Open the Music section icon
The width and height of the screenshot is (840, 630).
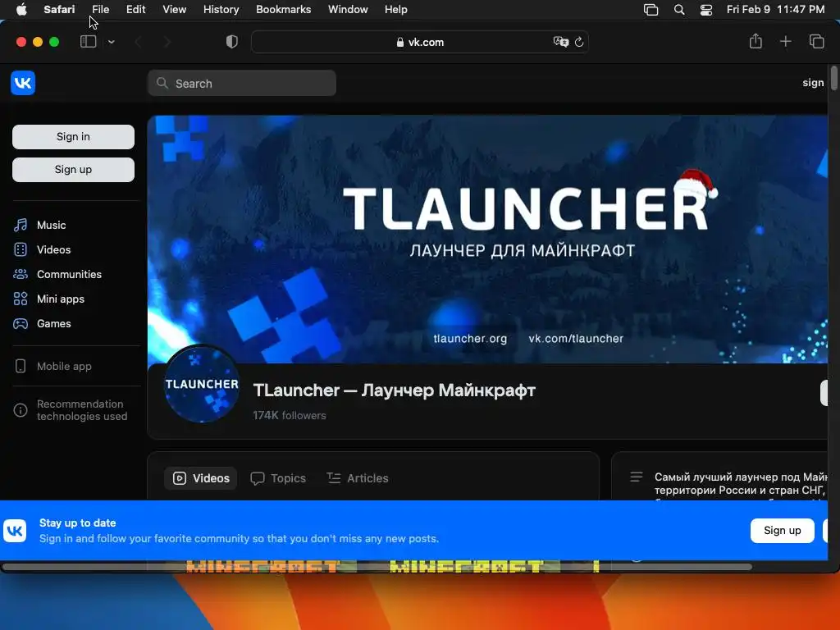[x=21, y=225]
